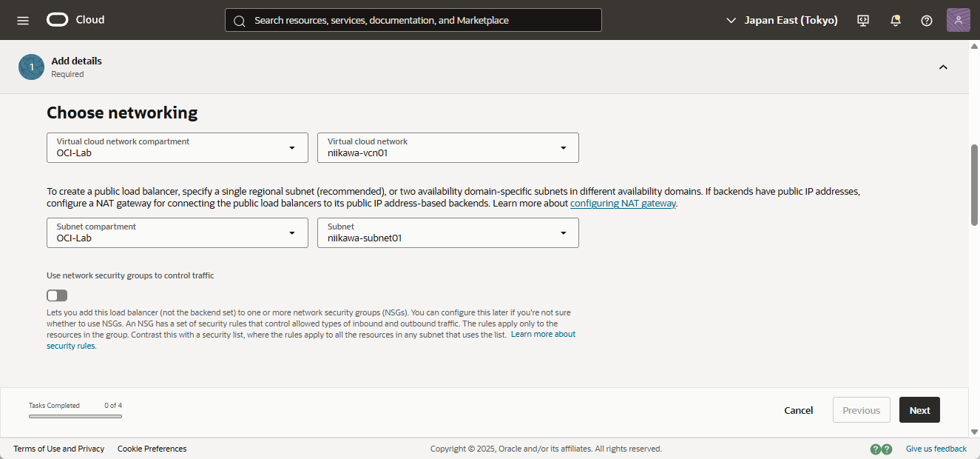This screenshot has width=980, height=459.
Task: Open the Cloud Shell developer tools icon
Action: [863, 20]
